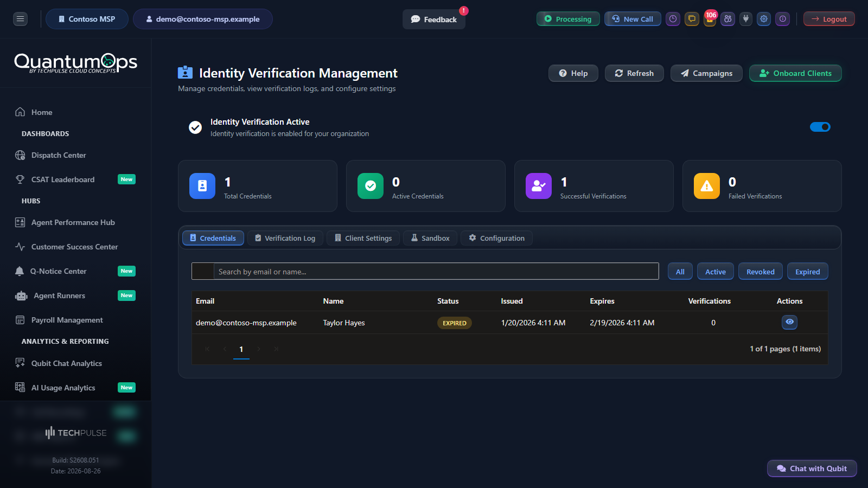This screenshot has width=868, height=488.
Task: Open the clock history icon in top bar
Action: point(673,19)
